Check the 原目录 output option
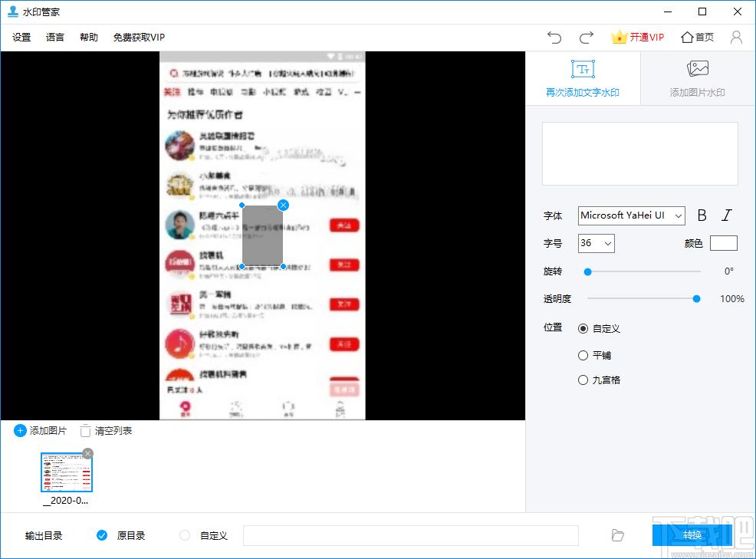This screenshot has height=559, width=756. pyautogui.click(x=102, y=535)
